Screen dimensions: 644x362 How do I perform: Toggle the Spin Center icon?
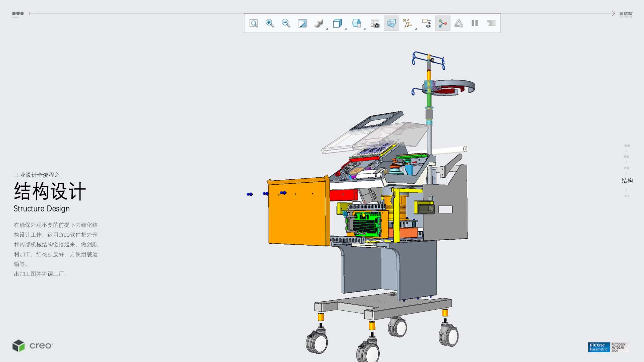coord(442,23)
